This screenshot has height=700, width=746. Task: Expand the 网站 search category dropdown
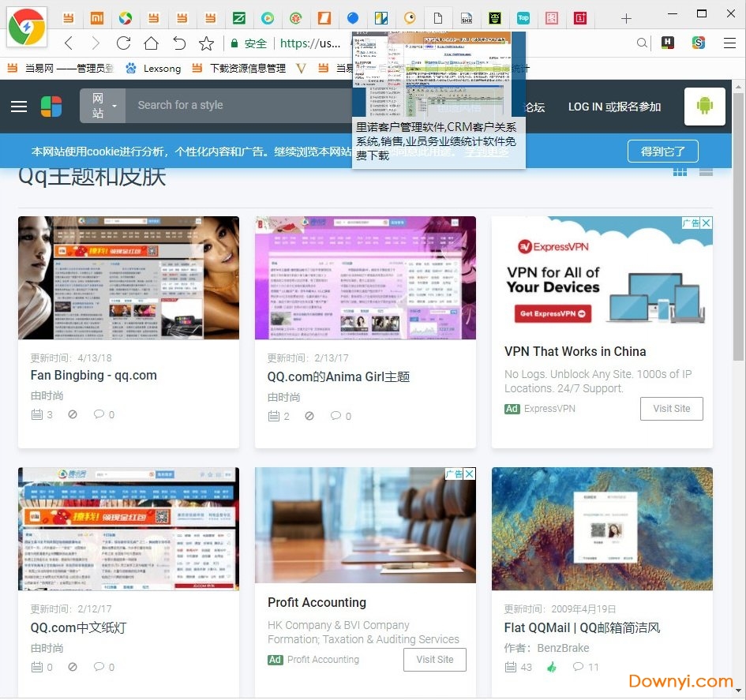pos(103,106)
